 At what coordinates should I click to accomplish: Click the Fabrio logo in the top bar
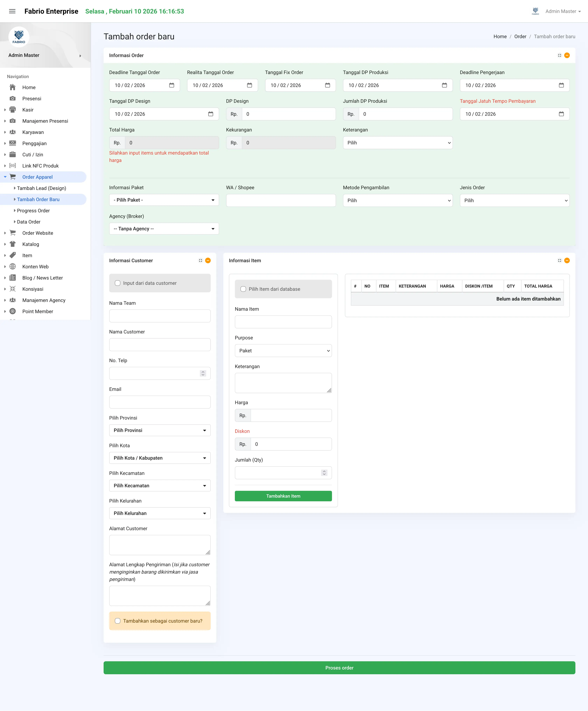click(x=535, y=11)
